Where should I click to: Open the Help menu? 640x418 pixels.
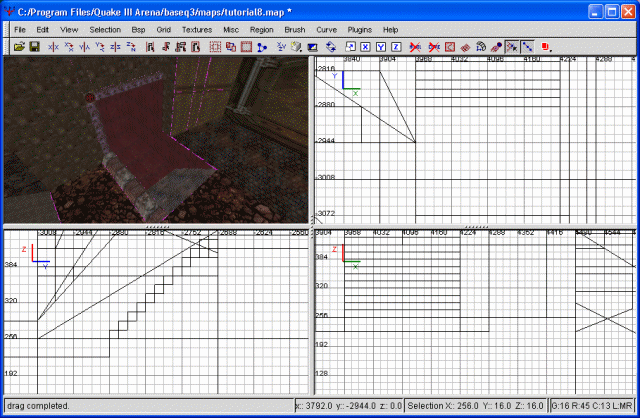pos(390,30)
